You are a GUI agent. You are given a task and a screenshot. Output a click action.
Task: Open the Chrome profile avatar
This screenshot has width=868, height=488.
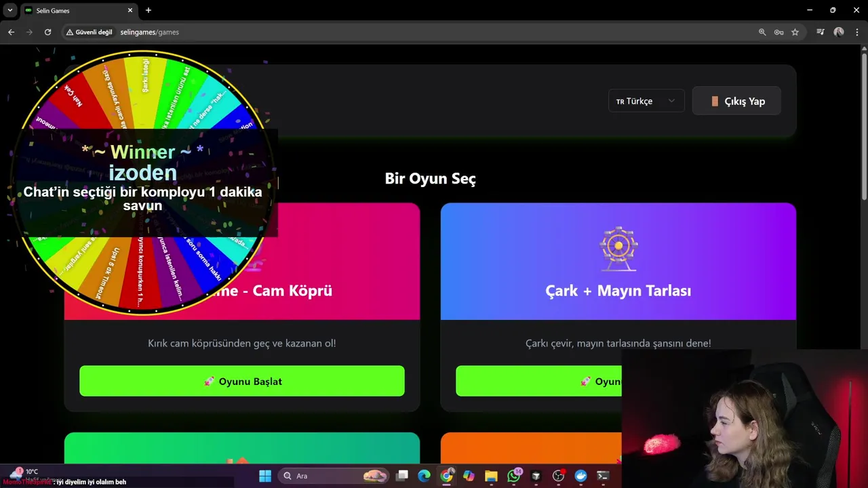(x=839, y=32)
